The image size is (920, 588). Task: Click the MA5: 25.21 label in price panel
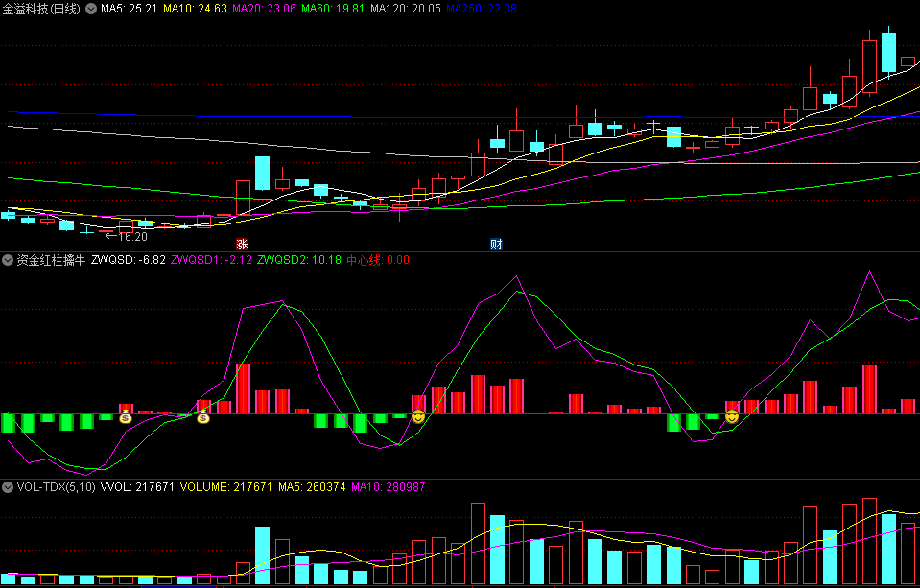tap(129, 9)
